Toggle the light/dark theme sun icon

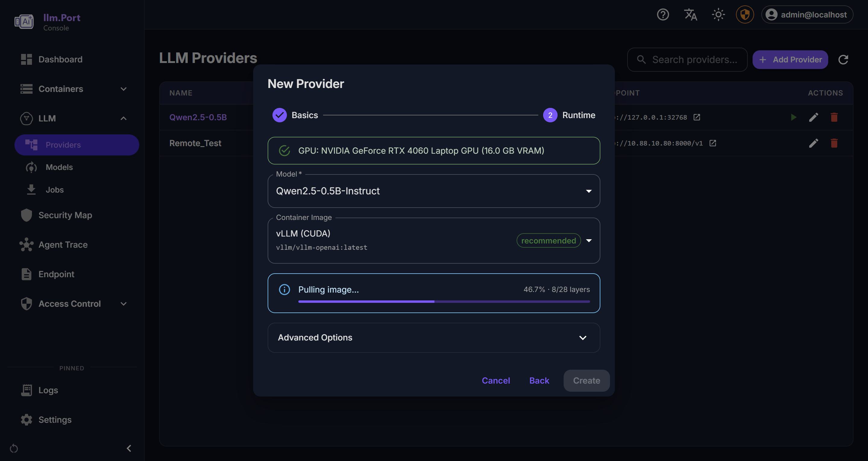click(x=718, y=14)
